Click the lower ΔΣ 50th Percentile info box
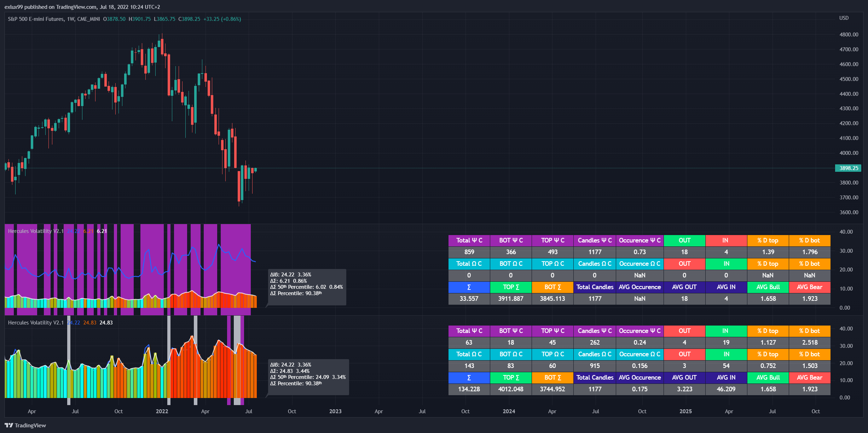This screenshot has height=433, width=868. (x=308, y=377)
